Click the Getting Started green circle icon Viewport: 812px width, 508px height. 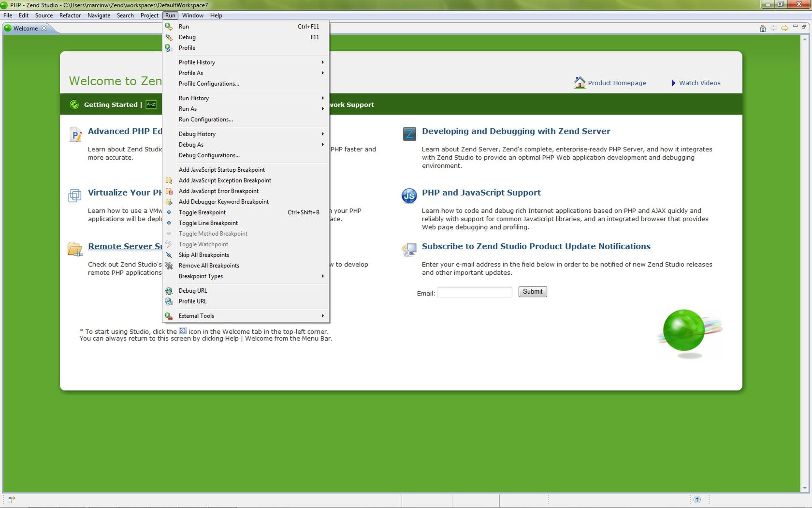point(74,105)
